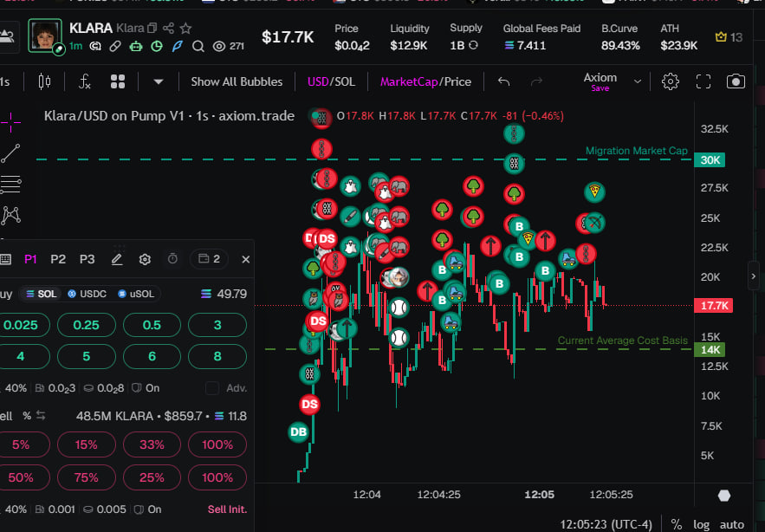
Task: Copy the KLARA token address
Action: coord(152,29)
